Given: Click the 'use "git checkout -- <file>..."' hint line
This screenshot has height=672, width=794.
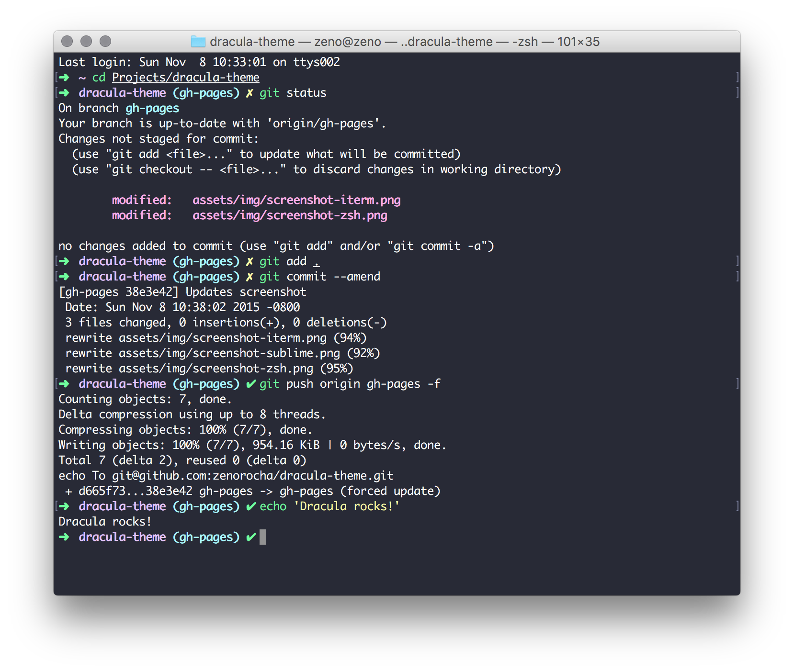Looking at the screenshot, I should [x=317, y=169].
